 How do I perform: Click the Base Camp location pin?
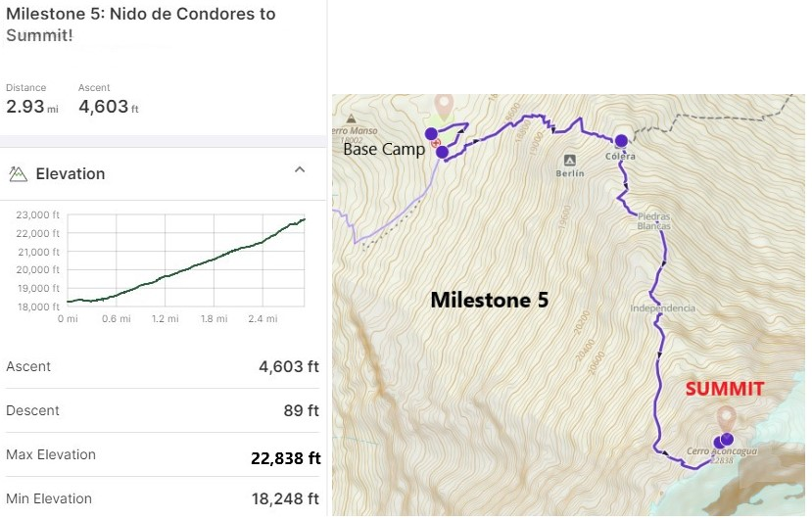click(445, 105)
